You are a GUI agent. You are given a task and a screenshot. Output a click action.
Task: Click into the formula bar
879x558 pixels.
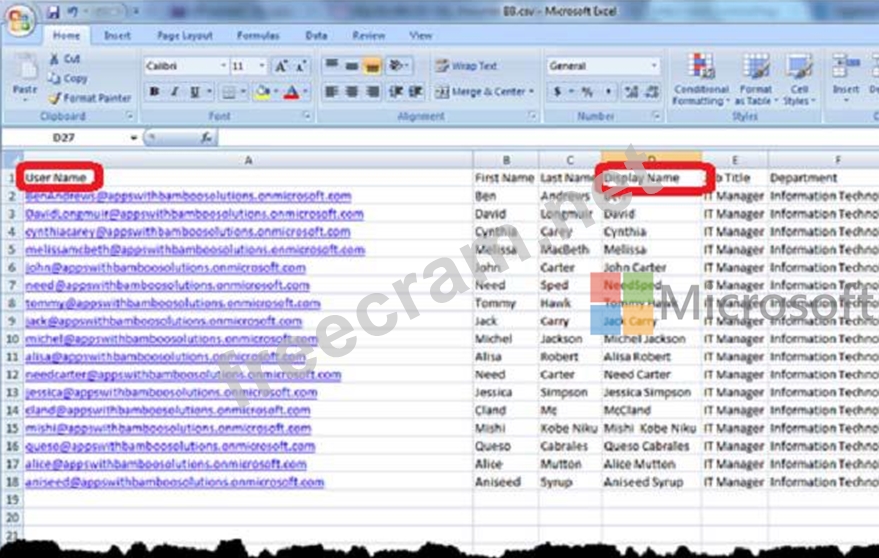click(x=547, y=137)
